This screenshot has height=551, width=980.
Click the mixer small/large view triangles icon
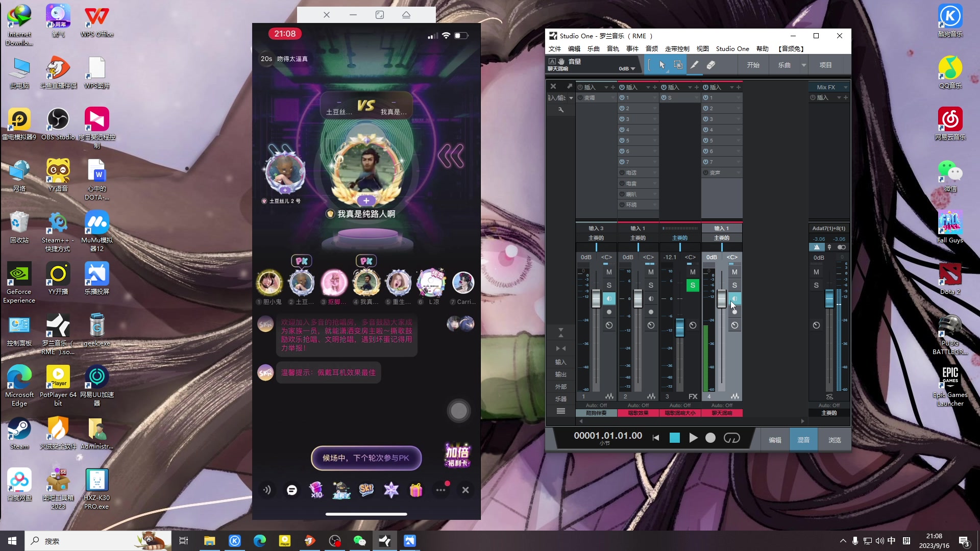click(x=560, y=332)
